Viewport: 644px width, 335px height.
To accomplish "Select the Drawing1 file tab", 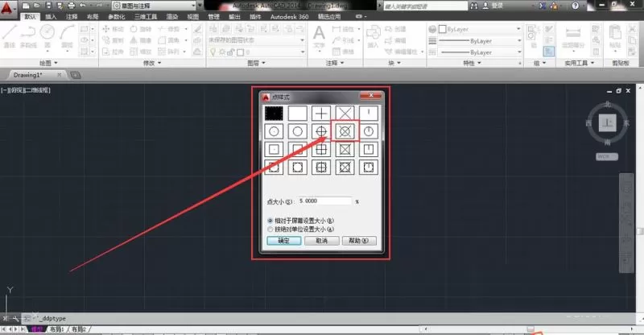I will pos(36,75).
